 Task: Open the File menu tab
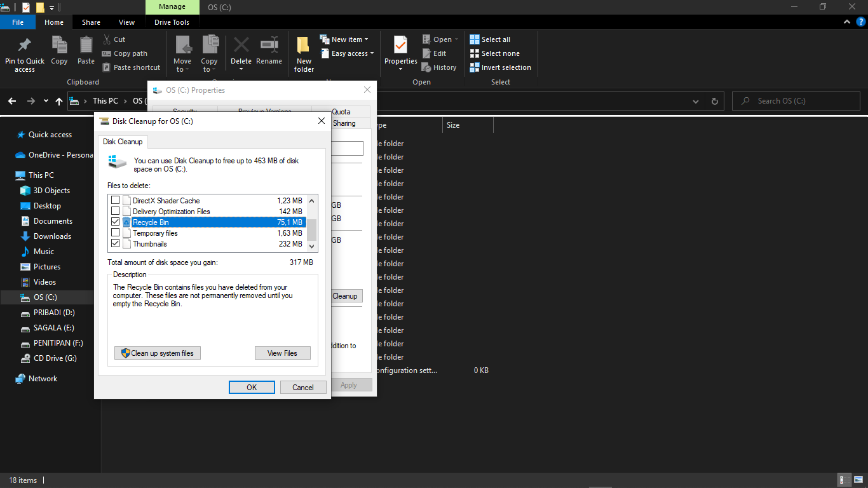18,22
